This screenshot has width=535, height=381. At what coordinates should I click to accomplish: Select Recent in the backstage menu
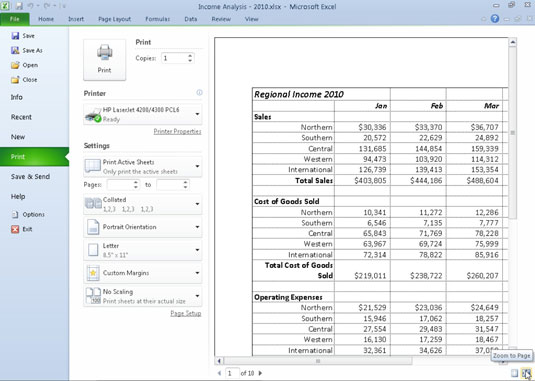[34, 117]
